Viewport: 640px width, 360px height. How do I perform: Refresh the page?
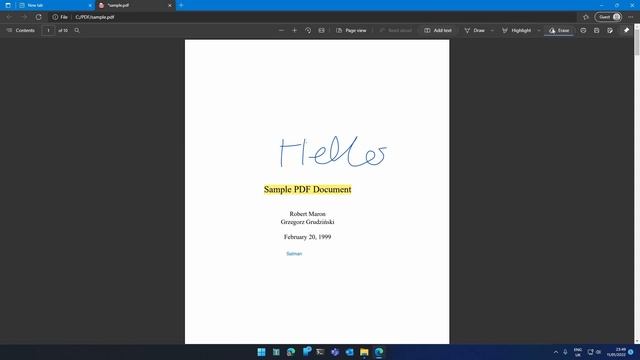click(38, 17)
